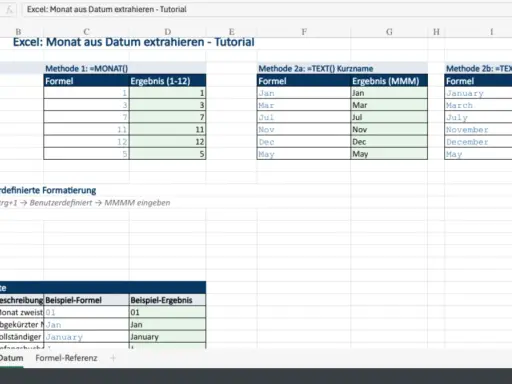Select column D header
Viewport: 512px width, 384px height.
point(168,32)
